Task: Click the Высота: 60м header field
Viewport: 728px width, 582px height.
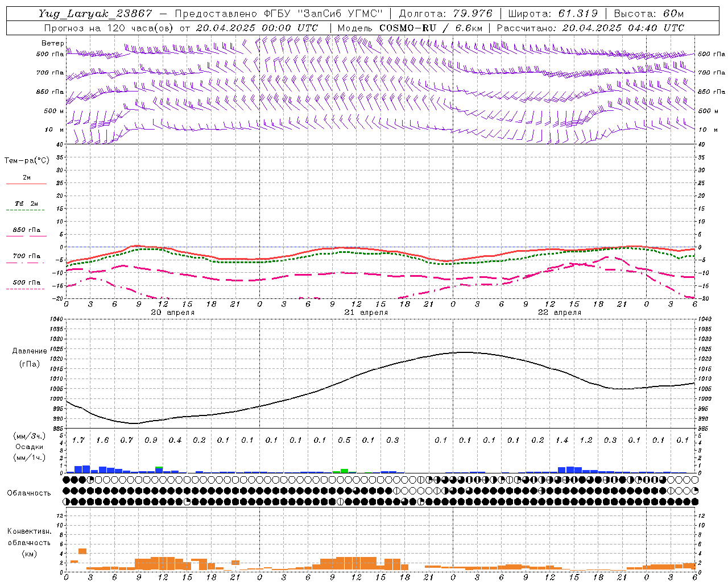Action: coord(649,14)
